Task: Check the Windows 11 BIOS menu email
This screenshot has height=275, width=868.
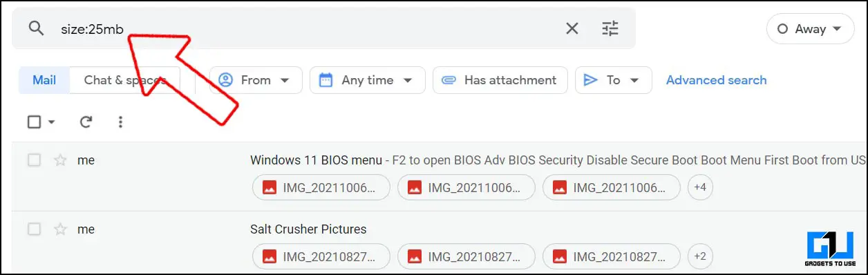Action: pos(34,160)
